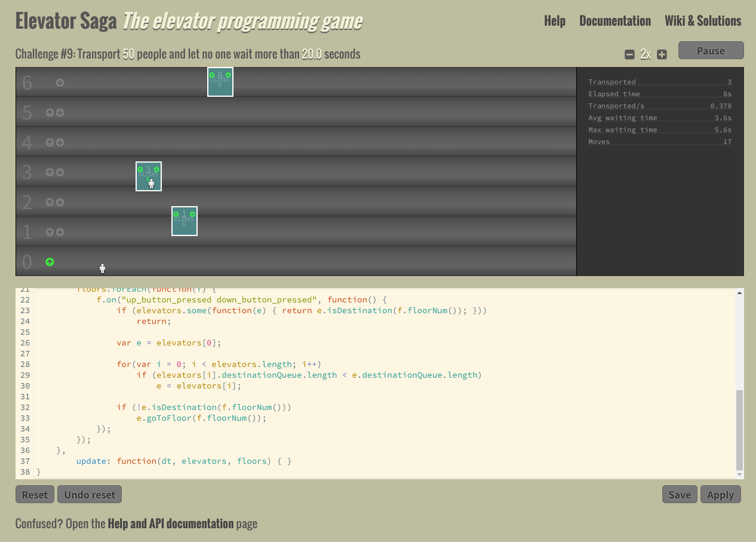Viewport: 756px width, 542px height.
Task: Save the current code
Action: point(680,494)
